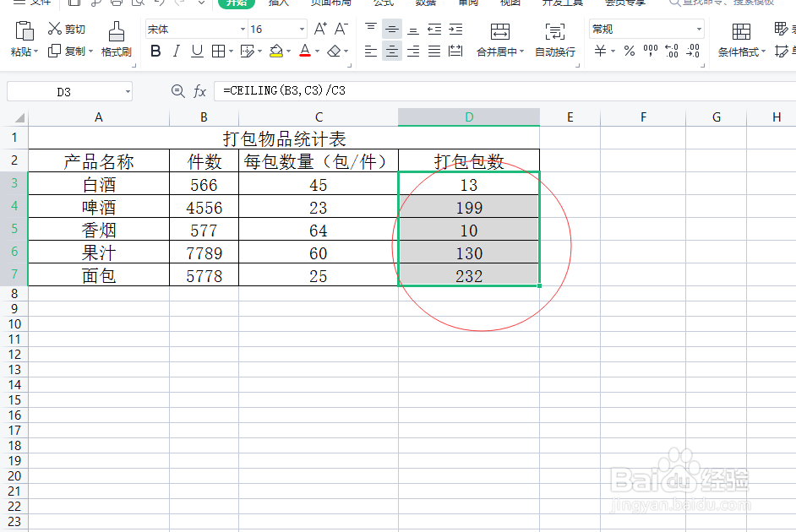Open alignment settings dialog launcher corner
This screenshot has width=796, height=532.
(x=578, y=65)
